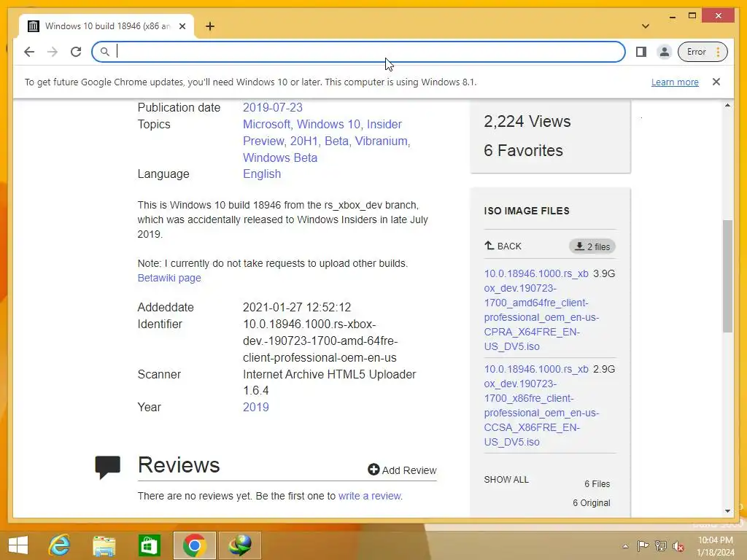The image size is (747, 560).
Task: Click the Addeddate 2021-01-27 12:52:12 value
Action: [297, 308]
